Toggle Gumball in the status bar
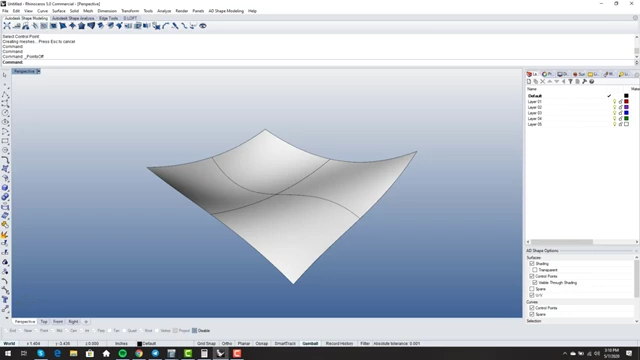Image resolution: width=640 pixels, height=360 pixels. (310, 344)
